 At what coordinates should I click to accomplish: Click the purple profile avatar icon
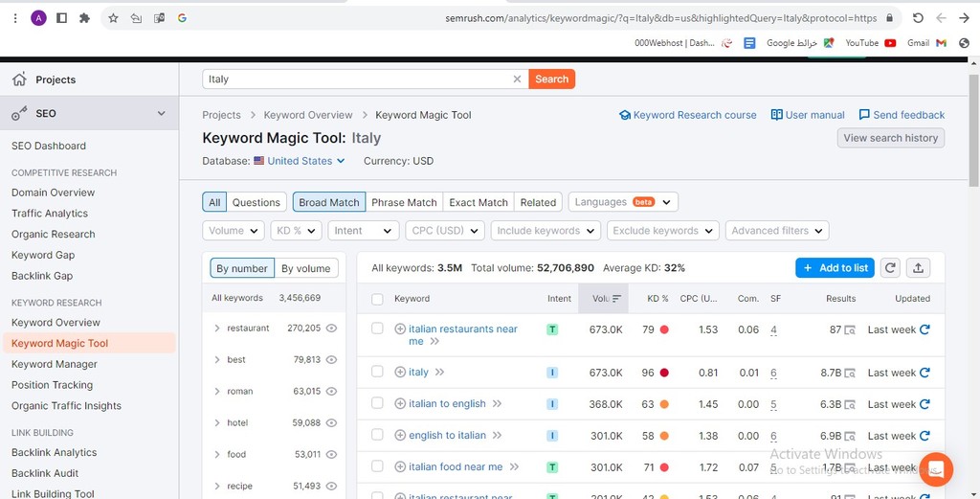coord(38,18)
